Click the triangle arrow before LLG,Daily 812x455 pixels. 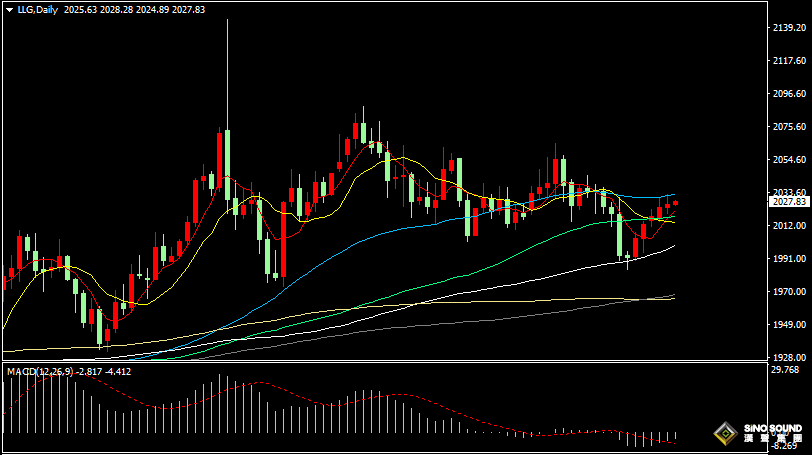coord(9,9)
